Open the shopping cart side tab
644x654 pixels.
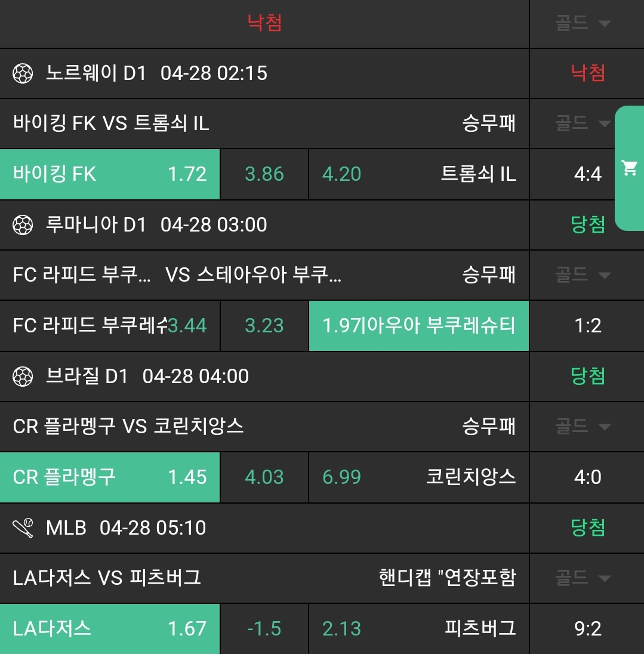coord(629,168)
